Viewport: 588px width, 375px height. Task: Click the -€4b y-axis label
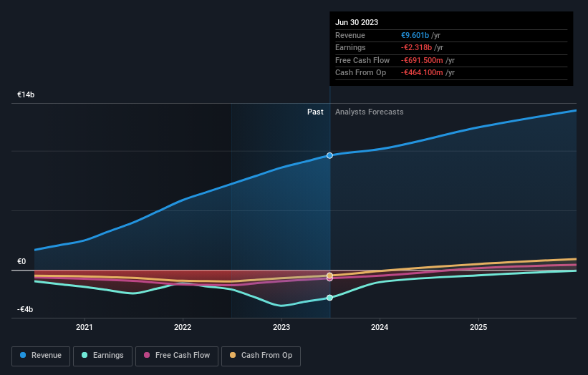25,309
